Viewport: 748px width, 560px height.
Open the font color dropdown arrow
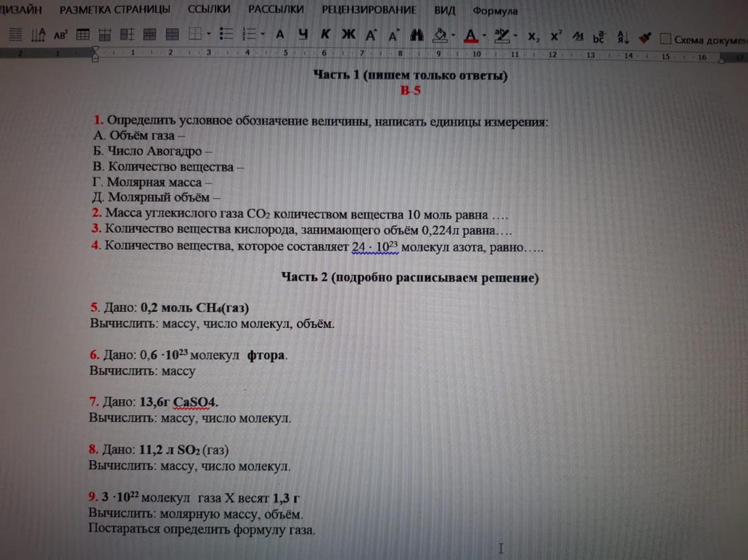coord(484,35)
